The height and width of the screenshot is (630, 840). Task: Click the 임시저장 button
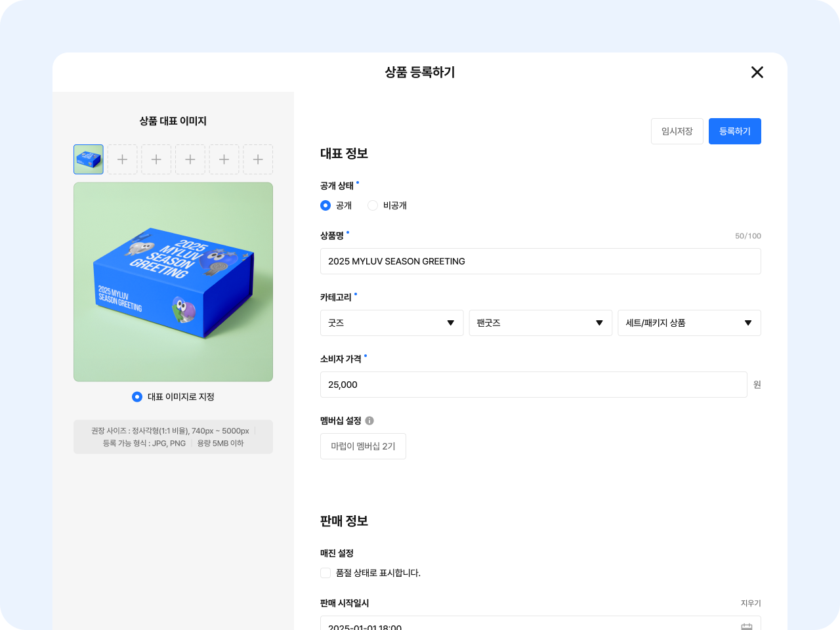[677, 131]
